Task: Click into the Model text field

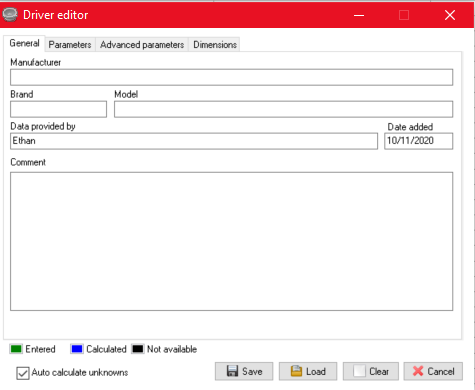Action: pyautogui.click(x=283, y=109)
